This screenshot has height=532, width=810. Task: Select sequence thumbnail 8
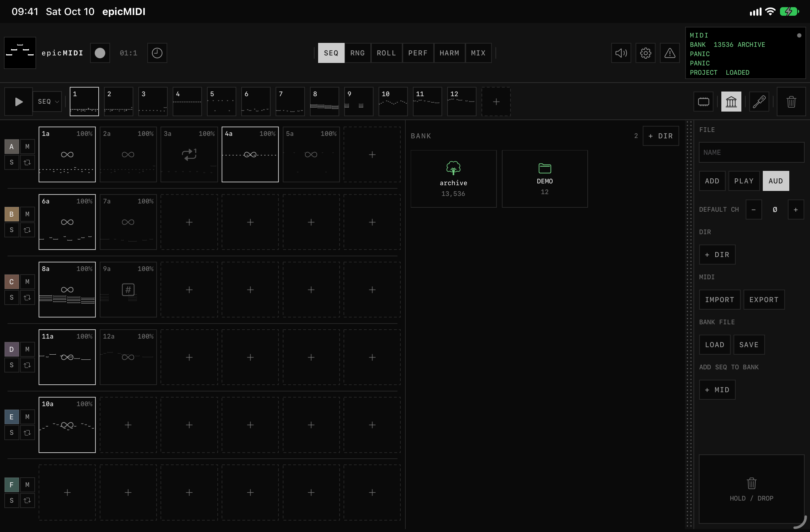click(325, 102)
